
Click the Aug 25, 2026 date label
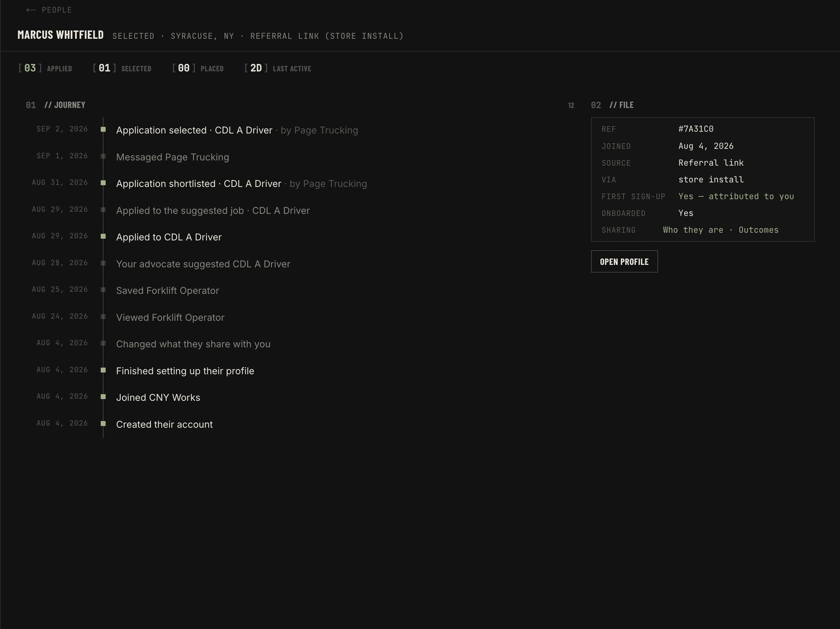[60, 290]
